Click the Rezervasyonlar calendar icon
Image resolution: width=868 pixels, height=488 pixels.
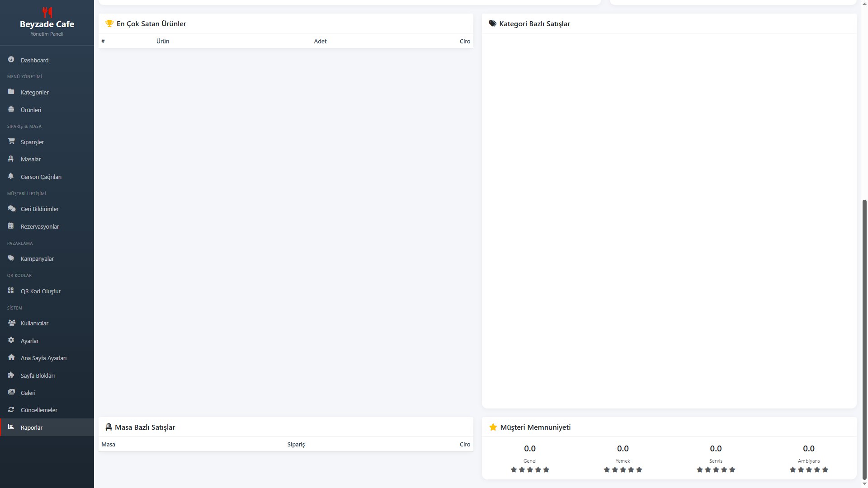coord(11,226)
